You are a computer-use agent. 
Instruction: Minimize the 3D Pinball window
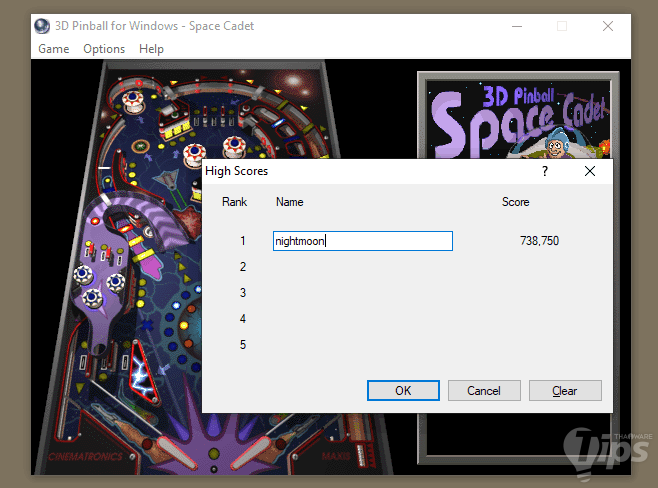tap(517, 26)
